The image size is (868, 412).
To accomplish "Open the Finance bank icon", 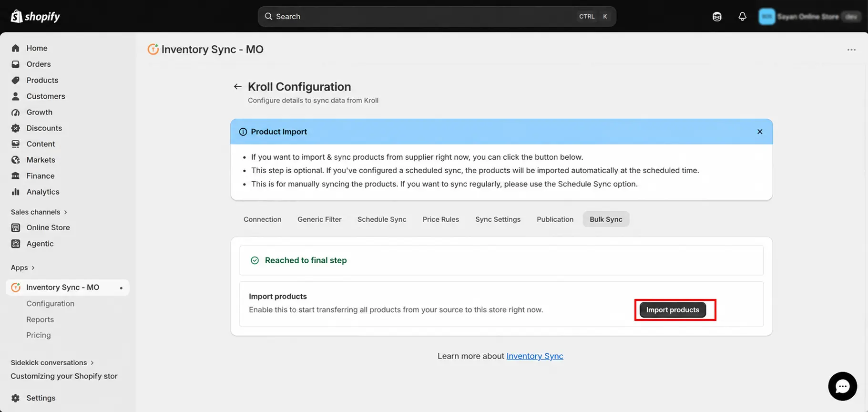I will click(16, 175).
